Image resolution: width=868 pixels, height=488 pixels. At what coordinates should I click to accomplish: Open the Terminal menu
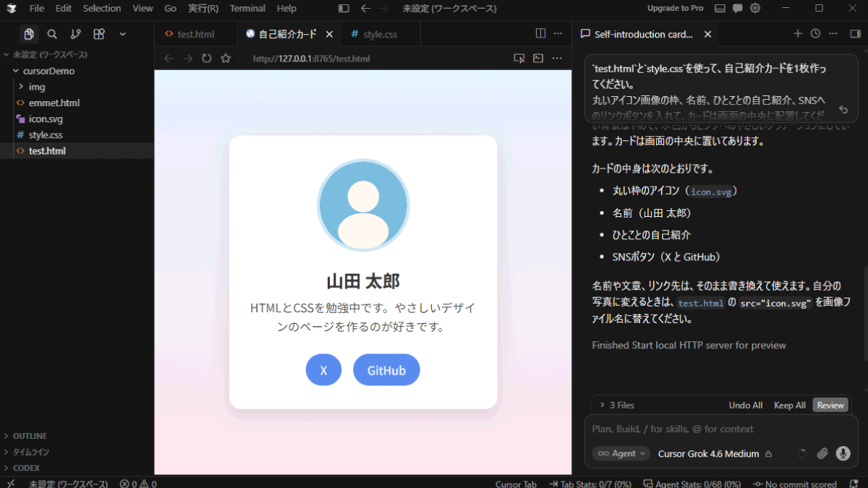click(247, 9)
